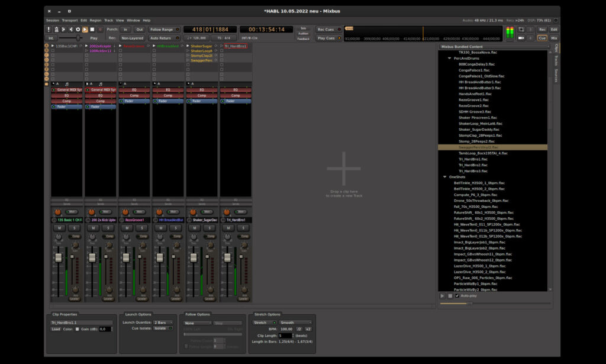The height and width of the screenshot is (364, 606).
Task: Open the Int. sync source dropdown
Action: click(51, 38)
